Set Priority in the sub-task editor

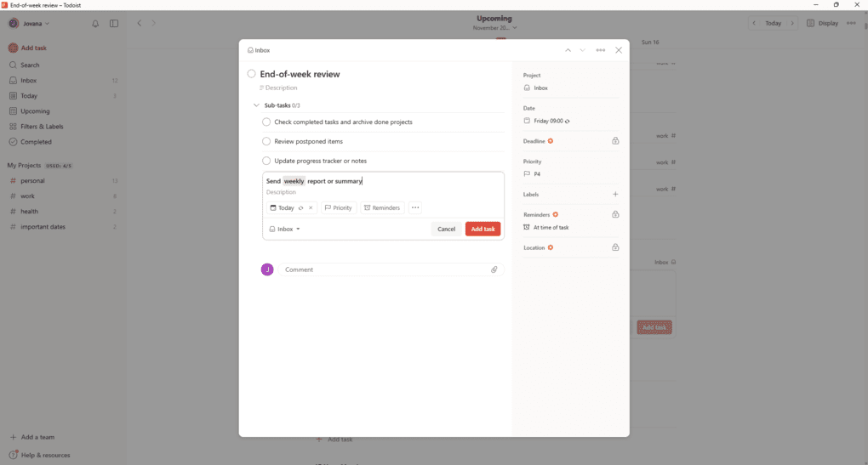(x=338, y=208)
